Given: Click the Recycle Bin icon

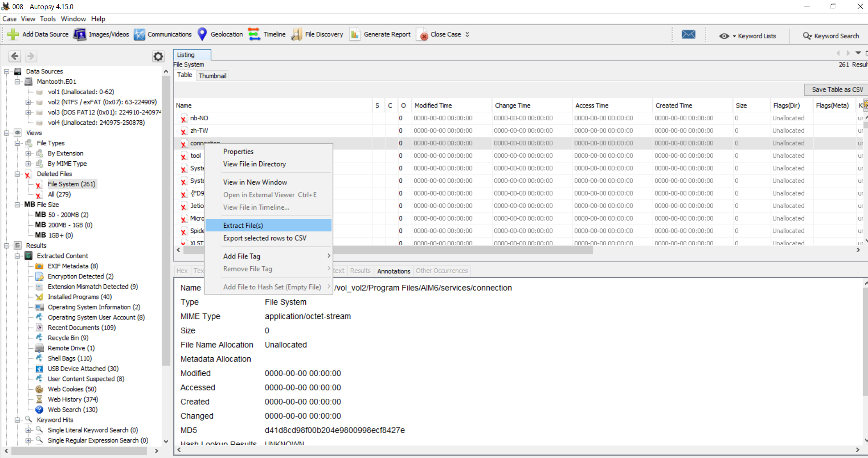Looking at the screenshot, I should tap(40, 338).
